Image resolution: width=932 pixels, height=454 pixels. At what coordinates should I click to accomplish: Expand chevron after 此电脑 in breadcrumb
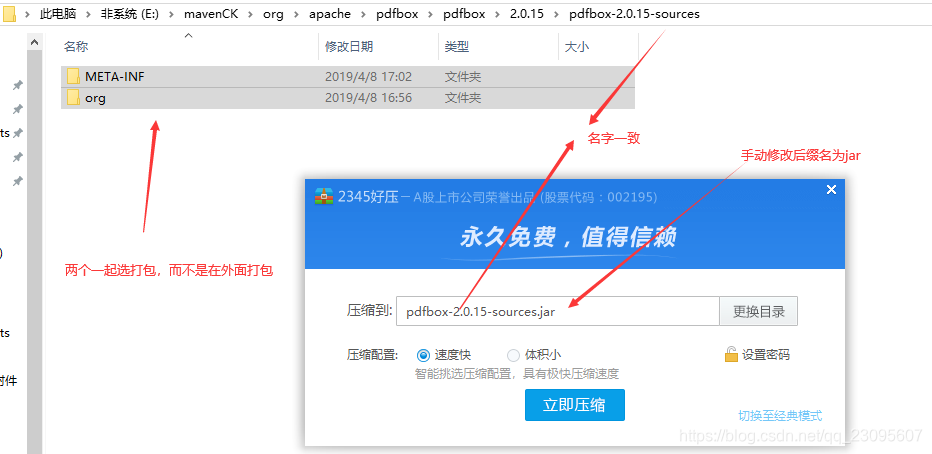coord(87,14)
